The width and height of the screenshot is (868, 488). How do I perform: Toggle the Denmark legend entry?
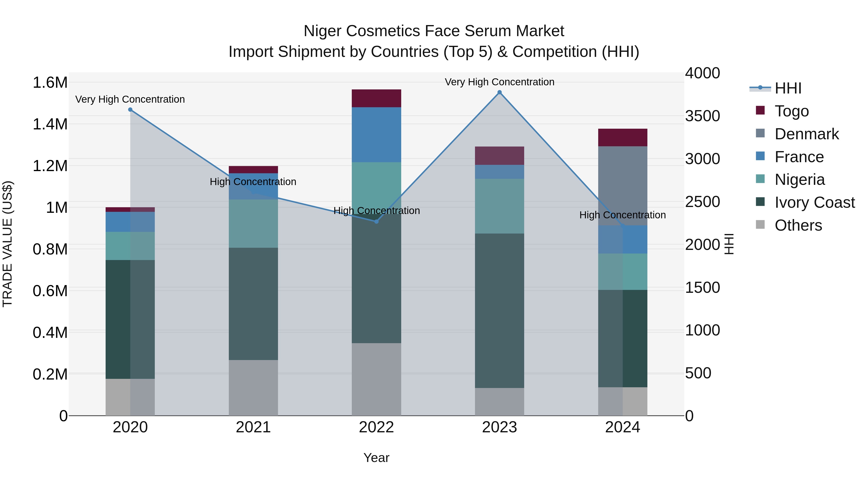coord(797,134)
